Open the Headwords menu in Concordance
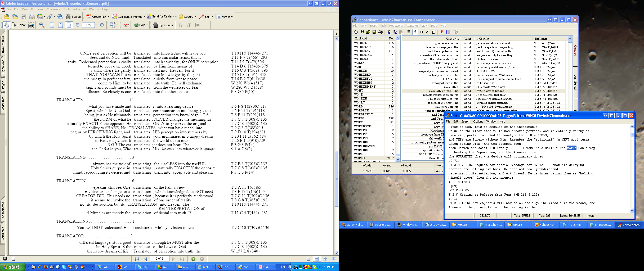Image resolution: width=644 pixels, height=271 pixels. tap(396, 26)
